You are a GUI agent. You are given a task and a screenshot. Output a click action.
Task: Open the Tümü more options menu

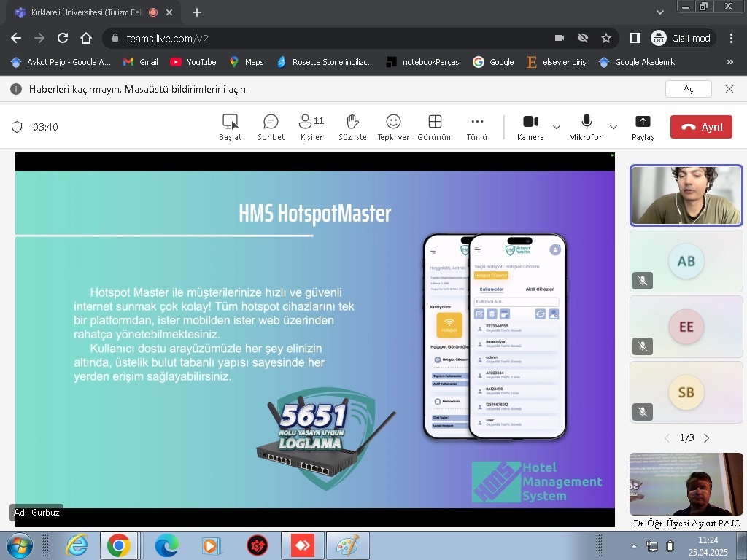(x=477, y=127)
